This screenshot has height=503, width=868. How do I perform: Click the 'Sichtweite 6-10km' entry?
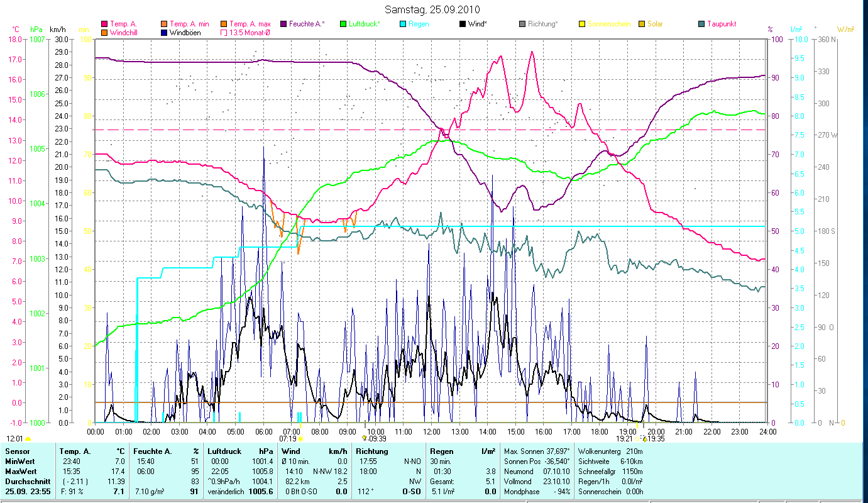pyautogui.click(x=610, y=462)
